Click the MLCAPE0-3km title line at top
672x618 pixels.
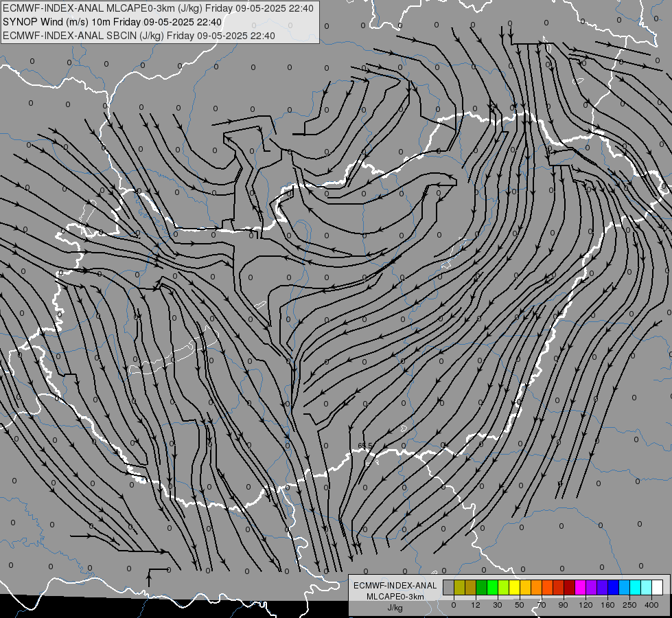click(x=158, y=8)
